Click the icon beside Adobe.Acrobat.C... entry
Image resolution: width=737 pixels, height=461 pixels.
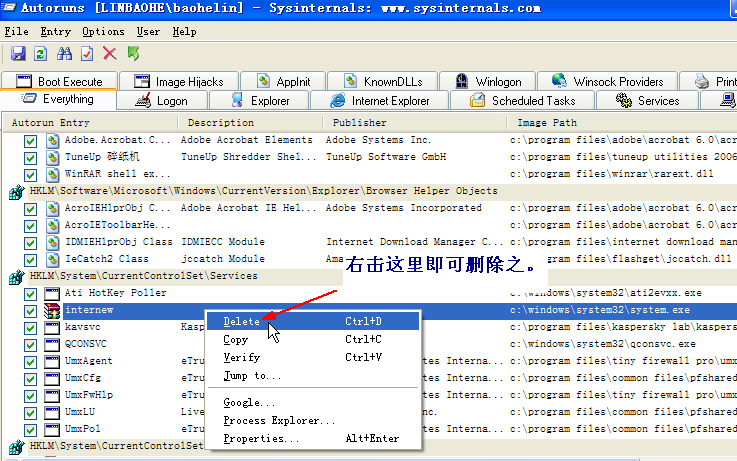[x=52, y=140]
